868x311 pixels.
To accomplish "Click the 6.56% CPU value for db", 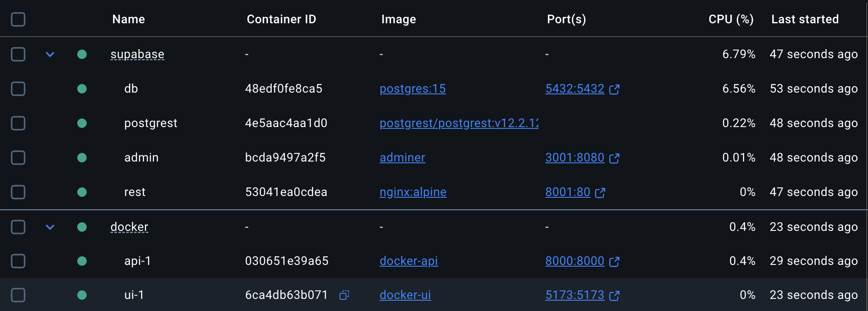I will coord(739,89).
